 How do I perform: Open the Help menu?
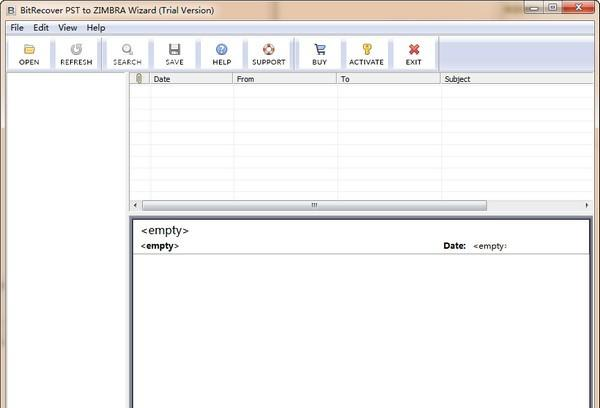coord(96,28)
